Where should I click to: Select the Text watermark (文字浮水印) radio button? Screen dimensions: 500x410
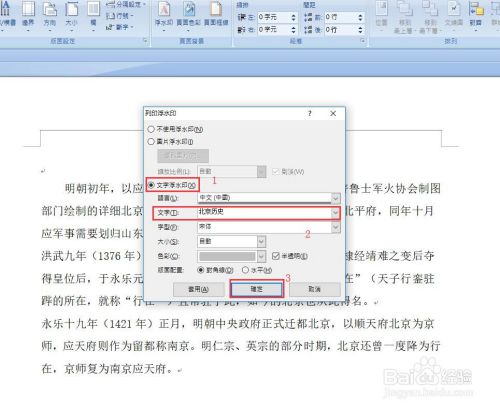point(151,185)
